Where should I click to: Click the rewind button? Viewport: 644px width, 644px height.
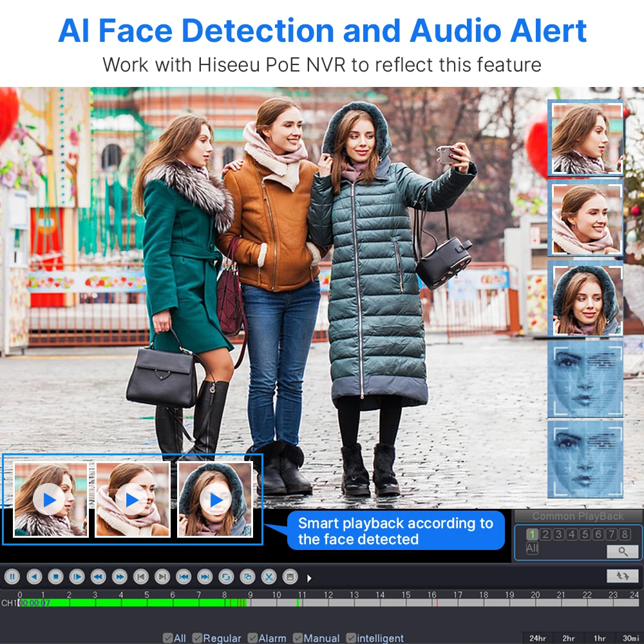click(98, 576)
